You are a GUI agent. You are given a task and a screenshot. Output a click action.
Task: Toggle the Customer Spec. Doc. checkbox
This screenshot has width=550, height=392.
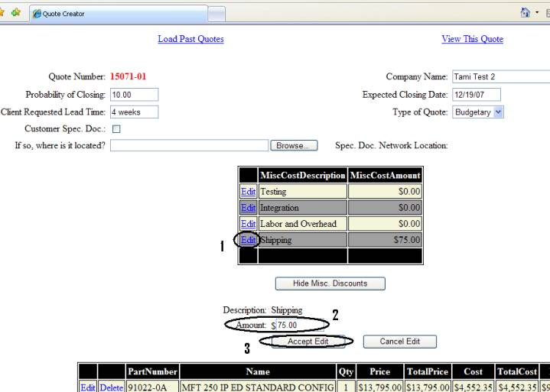116,128
